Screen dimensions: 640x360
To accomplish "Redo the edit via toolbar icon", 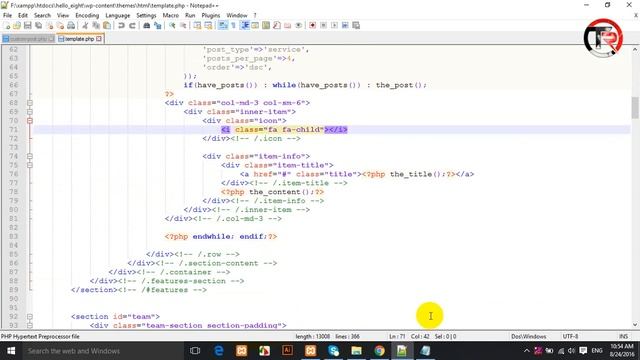I will (x=132, y=25).
